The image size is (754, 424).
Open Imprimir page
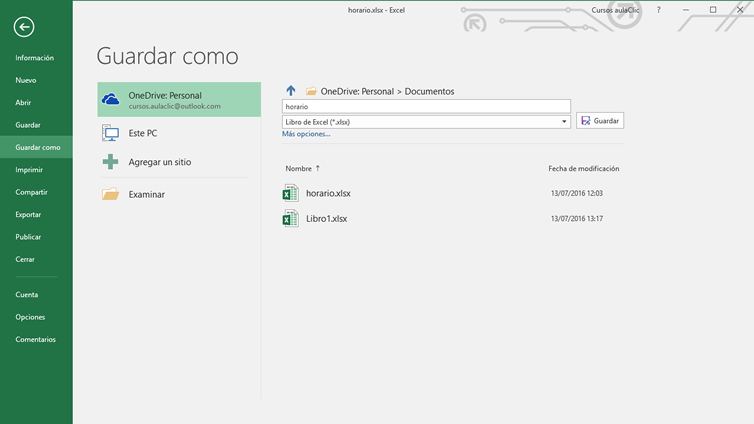point(36,170)
